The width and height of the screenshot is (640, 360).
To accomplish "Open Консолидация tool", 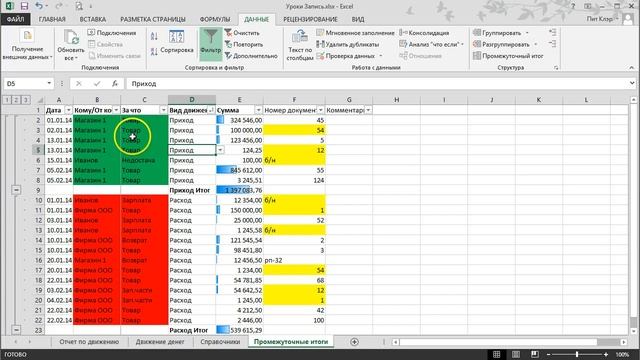I will (424, 33).
